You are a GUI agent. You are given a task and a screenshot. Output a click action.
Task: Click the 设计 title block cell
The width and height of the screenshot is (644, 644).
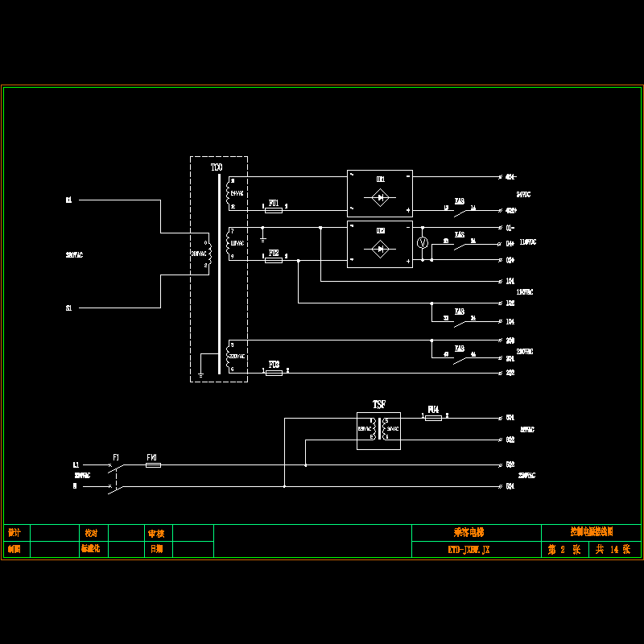click(x=14, y=533)
